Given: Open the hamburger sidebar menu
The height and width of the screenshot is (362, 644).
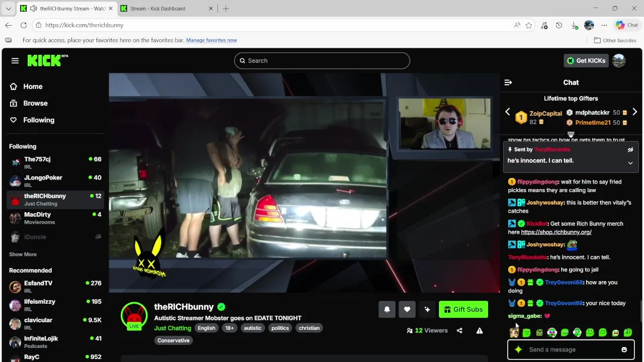Looking at the screenshot, I should (x=15, y=61).
